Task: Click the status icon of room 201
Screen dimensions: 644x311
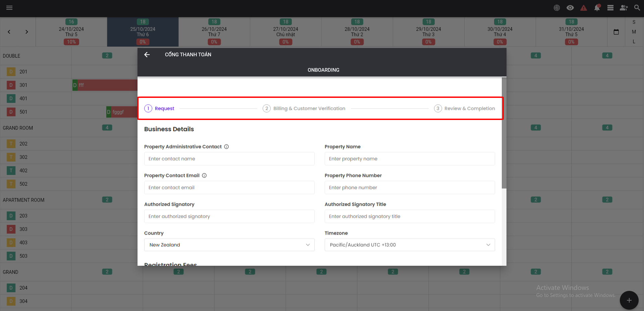Action: coord(11,72)
